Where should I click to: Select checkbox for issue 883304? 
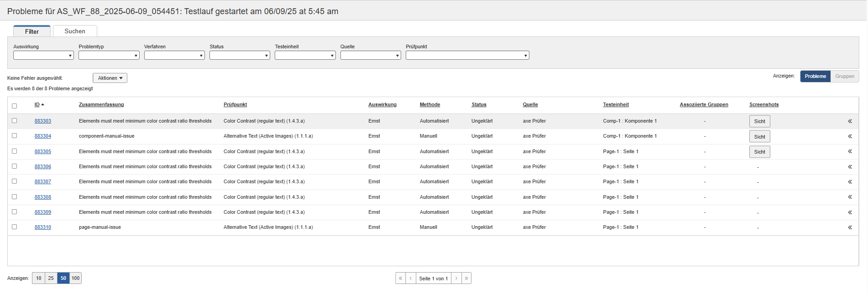14,136
